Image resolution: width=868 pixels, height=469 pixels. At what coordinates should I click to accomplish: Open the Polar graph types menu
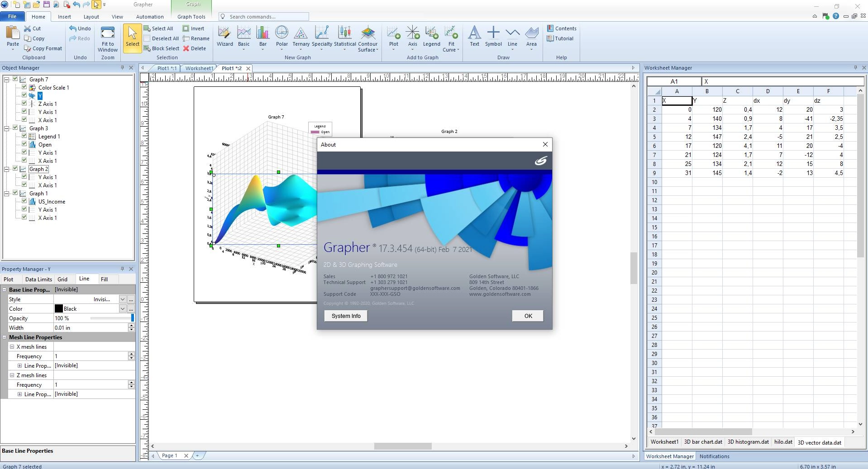[x=281, y=37]
